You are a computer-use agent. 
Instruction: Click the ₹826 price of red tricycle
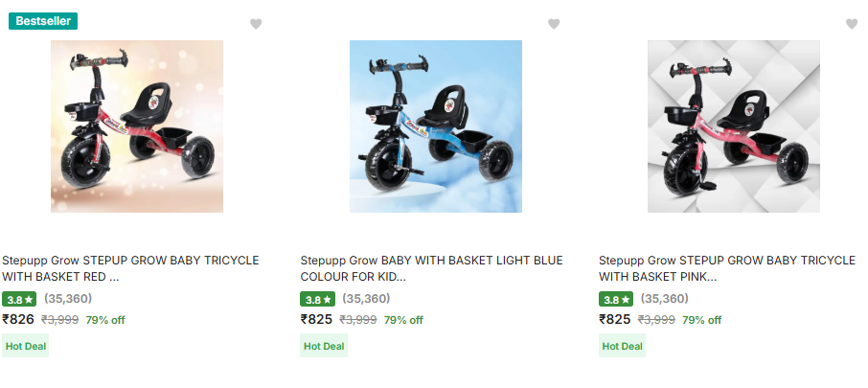pyautogui.click(x=18, y=319)
